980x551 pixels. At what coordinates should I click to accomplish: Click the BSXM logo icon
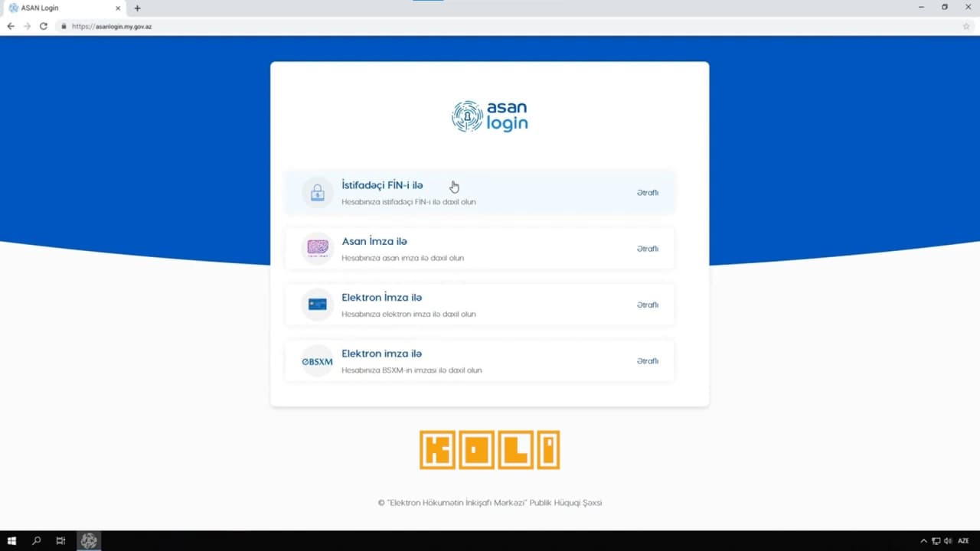[x=318, y=361]
